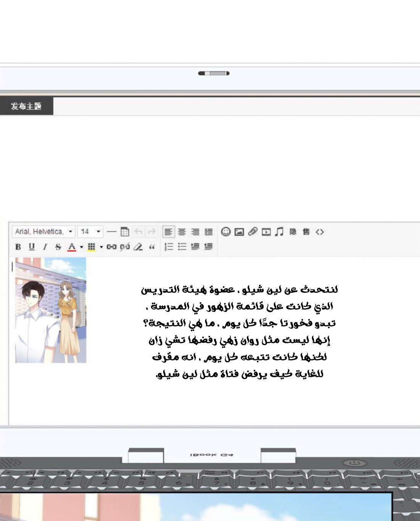
Task: Create a numbered ordered list
Action: click(169, 247)
